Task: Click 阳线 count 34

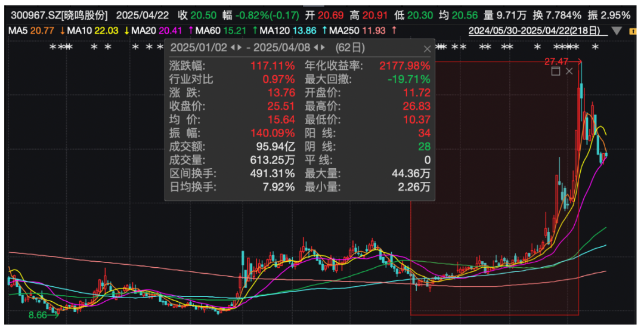Action: click(x=425, y=134)
